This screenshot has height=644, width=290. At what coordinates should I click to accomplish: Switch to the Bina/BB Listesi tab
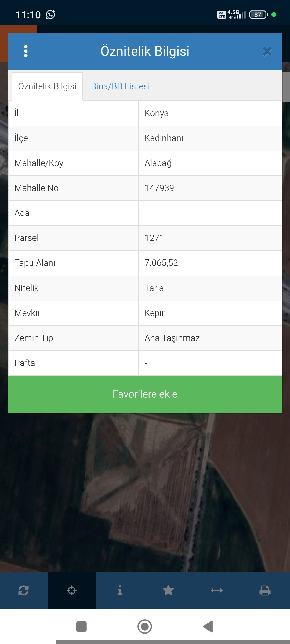pos(120,86)
